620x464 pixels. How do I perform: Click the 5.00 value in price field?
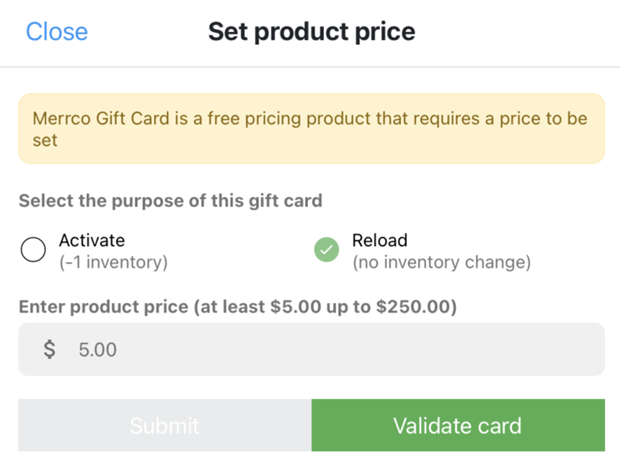(97, 350)
